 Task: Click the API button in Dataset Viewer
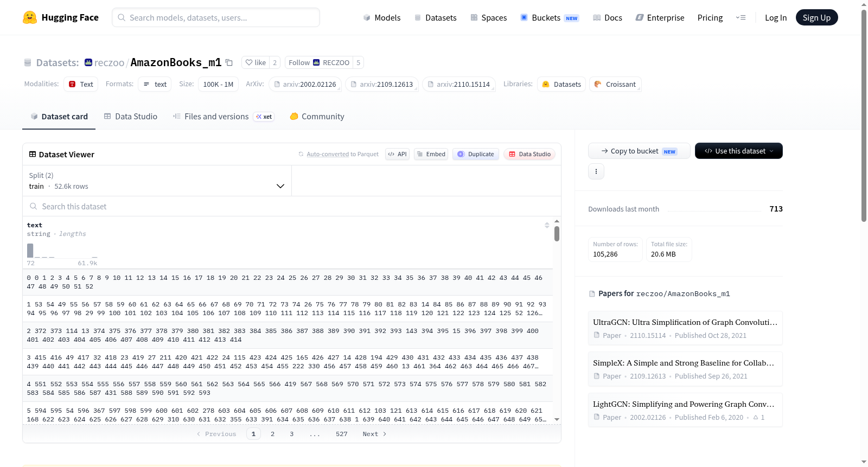tap(397, 154)
